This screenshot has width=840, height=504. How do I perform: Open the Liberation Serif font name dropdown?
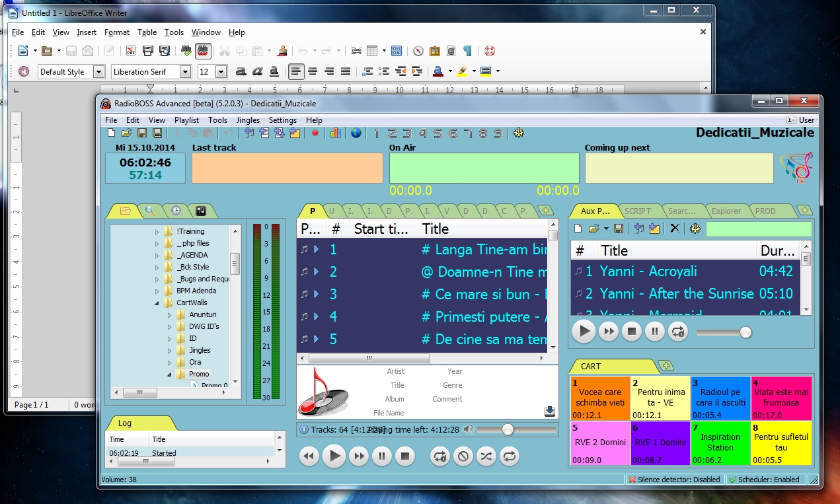[x=185, y=71]
